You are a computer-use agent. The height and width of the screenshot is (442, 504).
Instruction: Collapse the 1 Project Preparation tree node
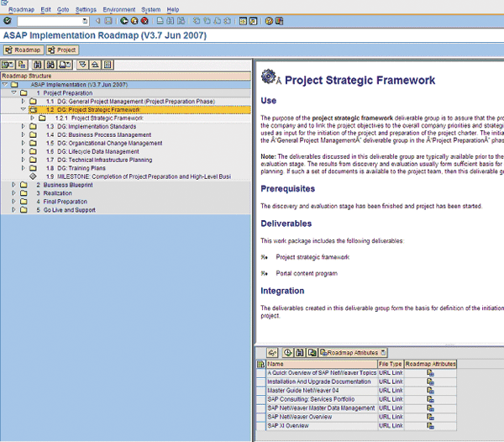coord(13,93)
